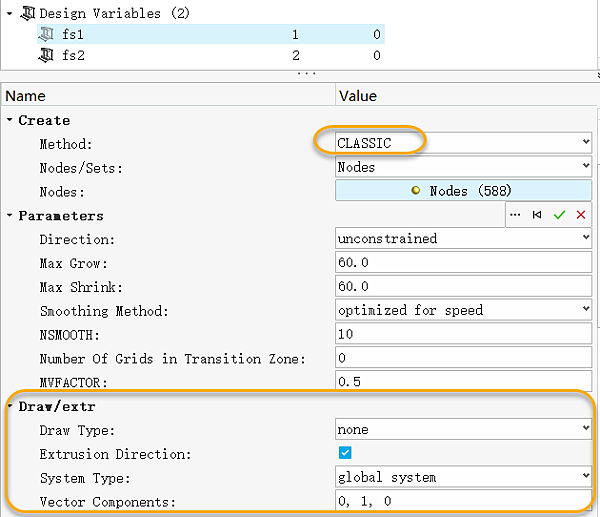
Task: Click the MVFACTOR value field
Action: (x=463, y=381)
